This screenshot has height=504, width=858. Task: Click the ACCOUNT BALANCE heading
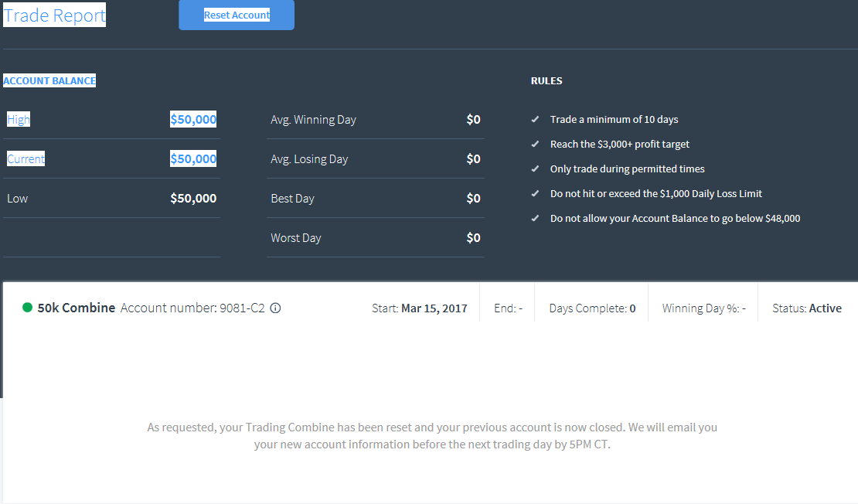pos(49,80)
